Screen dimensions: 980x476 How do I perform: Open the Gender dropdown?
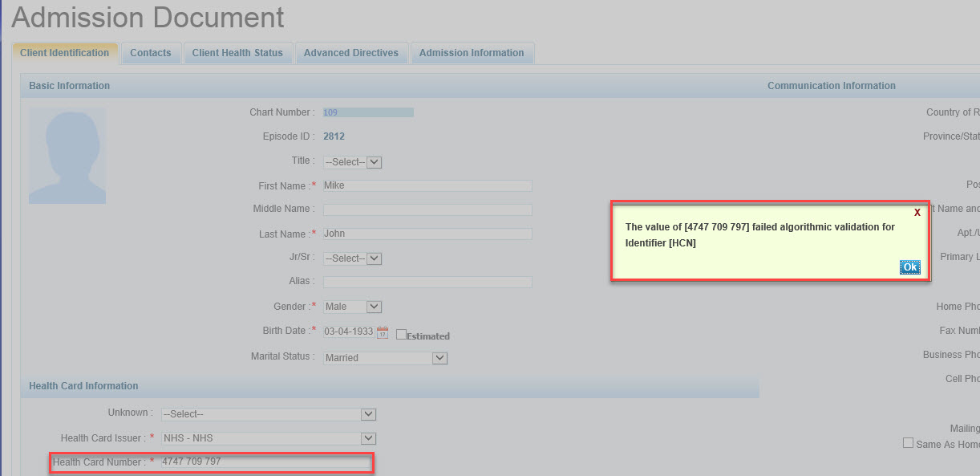[x=352, y=307]
